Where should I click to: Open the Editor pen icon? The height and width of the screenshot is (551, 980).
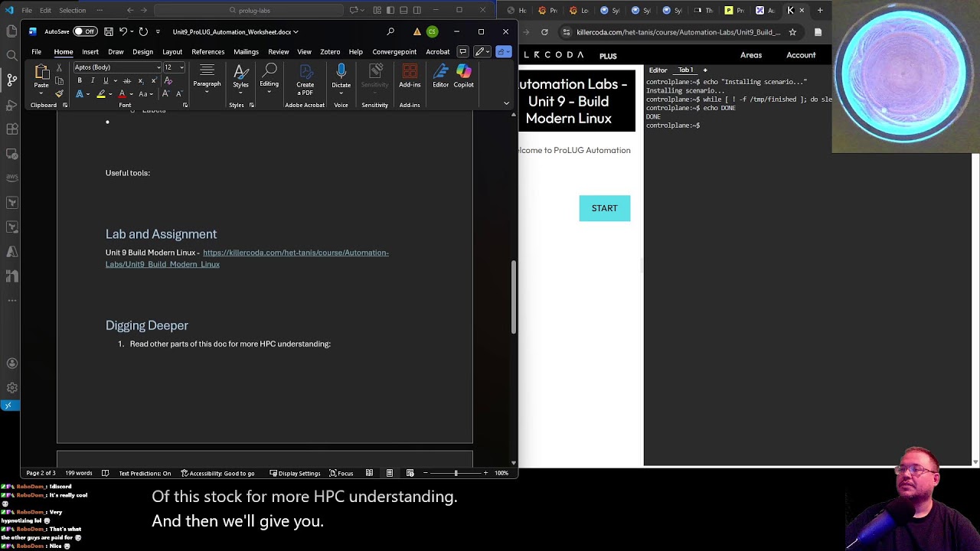click(440, 72)
